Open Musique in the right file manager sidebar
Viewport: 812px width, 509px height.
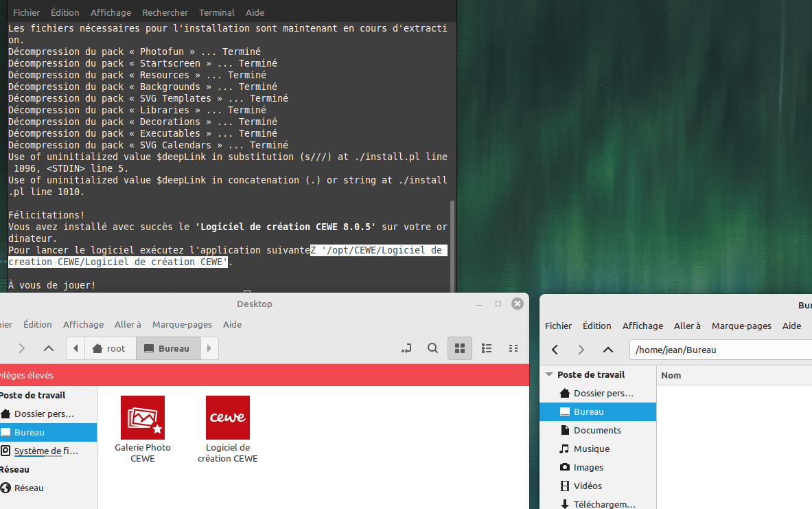(x=591, y=449)
